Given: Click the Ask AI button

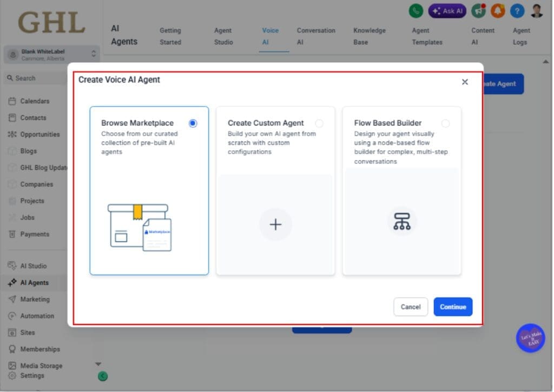Looking at the screenshot, I should tap(447, 11).
